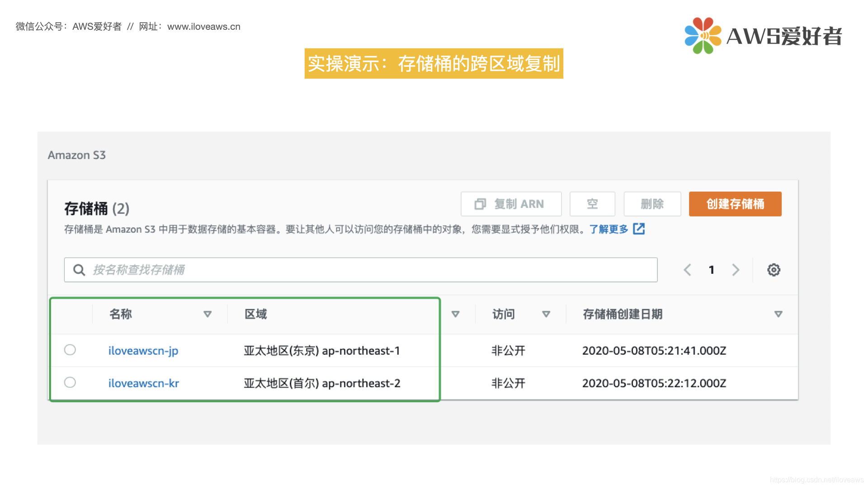Sort by 访问 column arrow
The width and height of the screenshot is (868, 488).
click(546, 314)
